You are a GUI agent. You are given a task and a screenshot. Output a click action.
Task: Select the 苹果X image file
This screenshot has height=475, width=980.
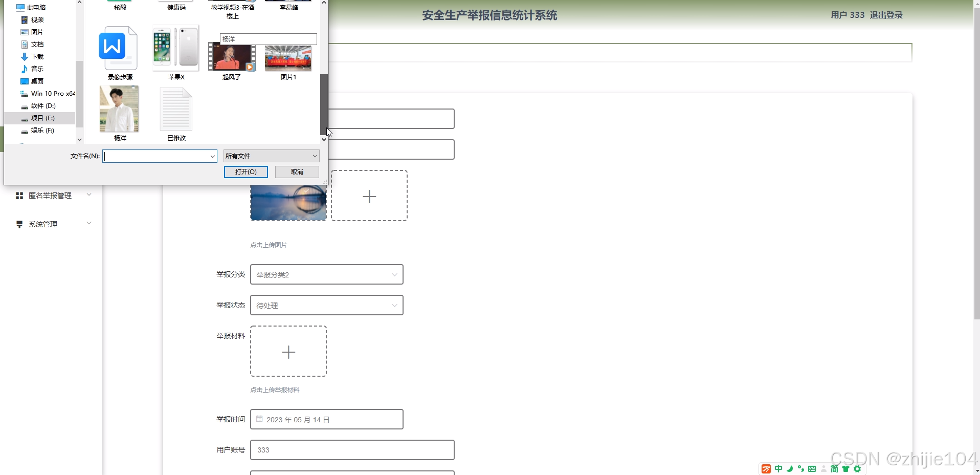[x=176, y=53]
